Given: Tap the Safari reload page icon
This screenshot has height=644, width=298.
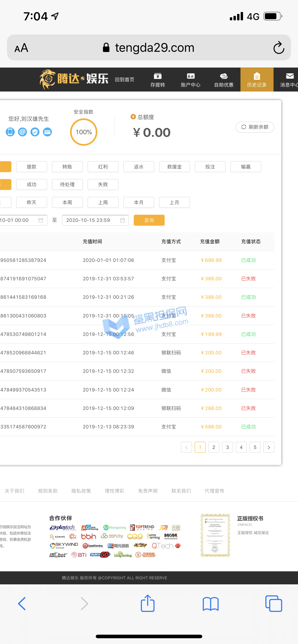Looking at the screenshot, I should [x=279, y=47].
